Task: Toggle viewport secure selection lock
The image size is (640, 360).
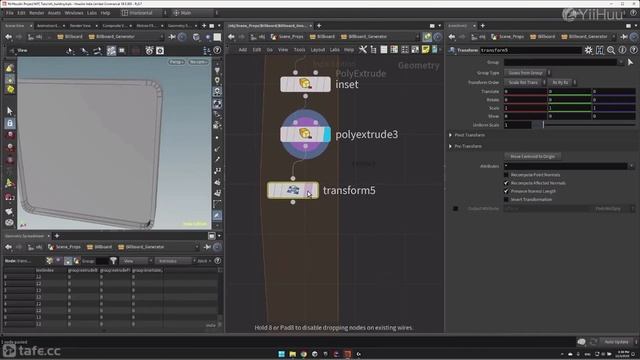Action: 10,123
